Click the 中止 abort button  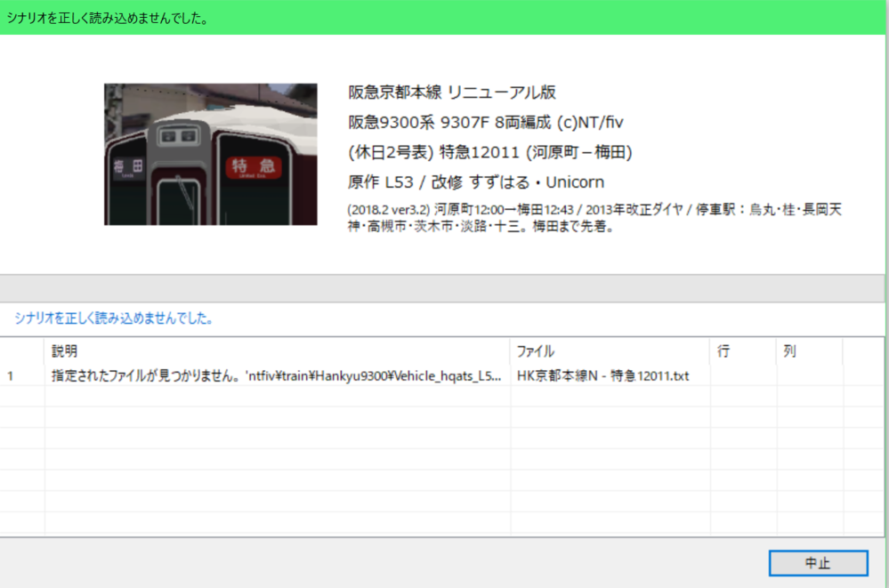(818, 563)
